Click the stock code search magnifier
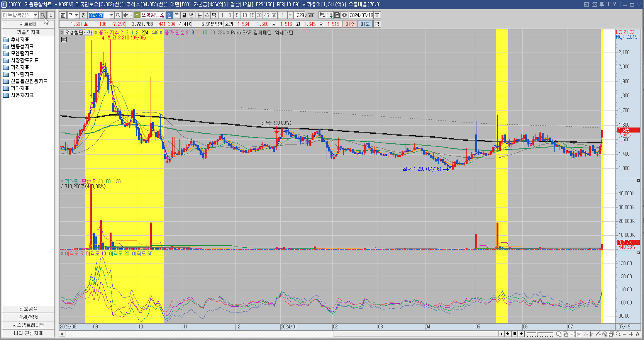This screenshot has width=644, height=340. click(x=118, y=15)
